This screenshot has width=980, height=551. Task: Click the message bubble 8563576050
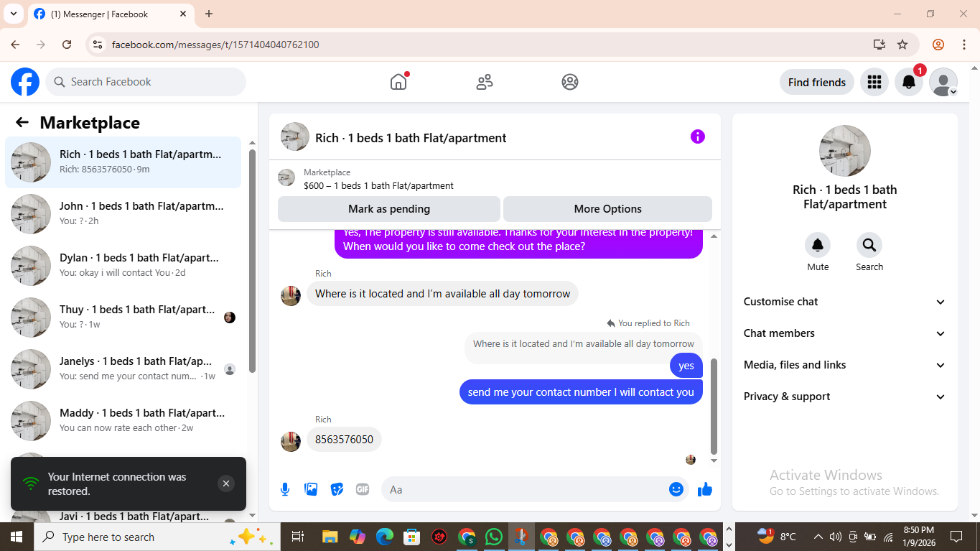[345, 440]
